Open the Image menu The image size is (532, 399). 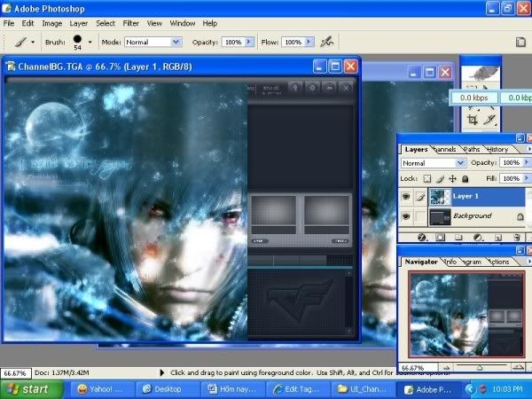pyautogui.click(x=52, y=23)
